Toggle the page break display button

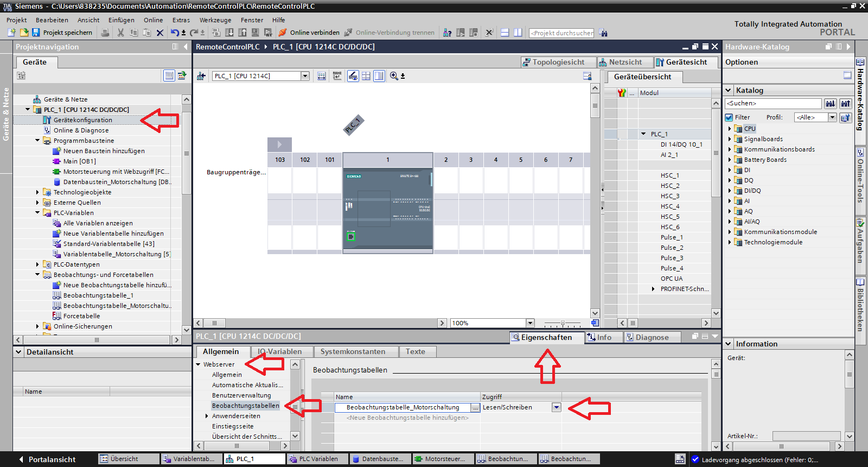366,76
